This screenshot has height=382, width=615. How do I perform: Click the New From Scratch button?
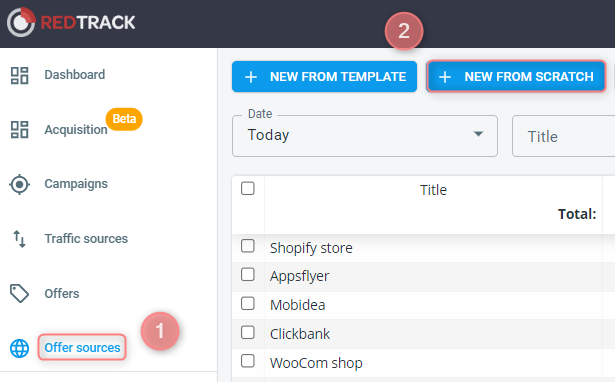(x=516, y=76)
